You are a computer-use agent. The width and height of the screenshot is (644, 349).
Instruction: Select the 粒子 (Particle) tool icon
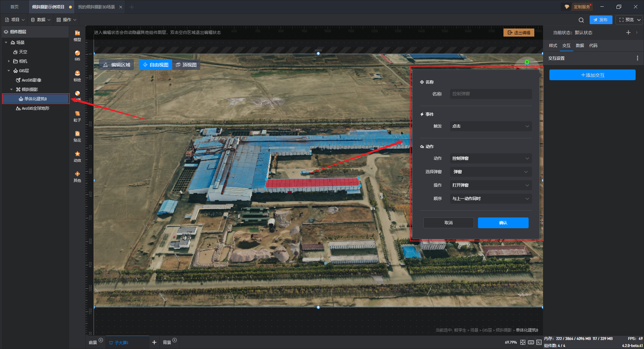77,116
